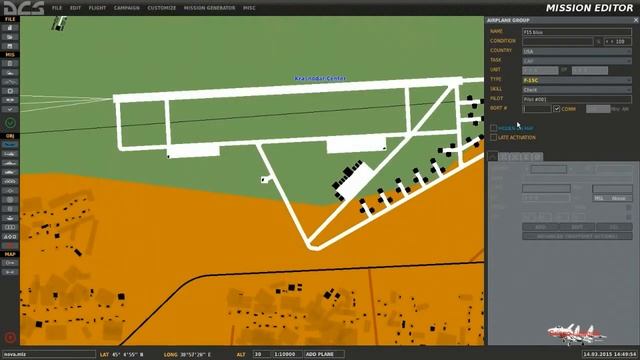
Task: Click the ADD waypoint button
Action: click(540, 227)
